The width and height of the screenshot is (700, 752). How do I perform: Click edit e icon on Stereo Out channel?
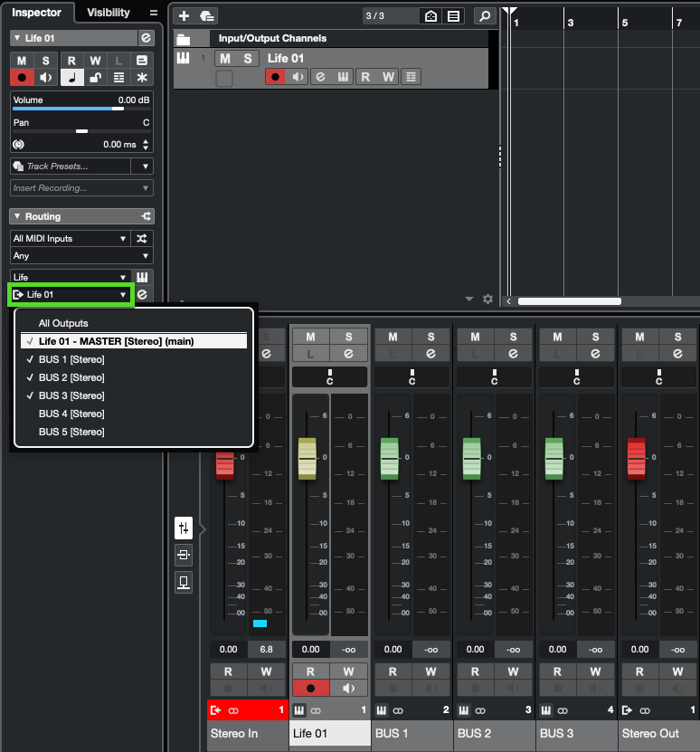coord(677,354)
